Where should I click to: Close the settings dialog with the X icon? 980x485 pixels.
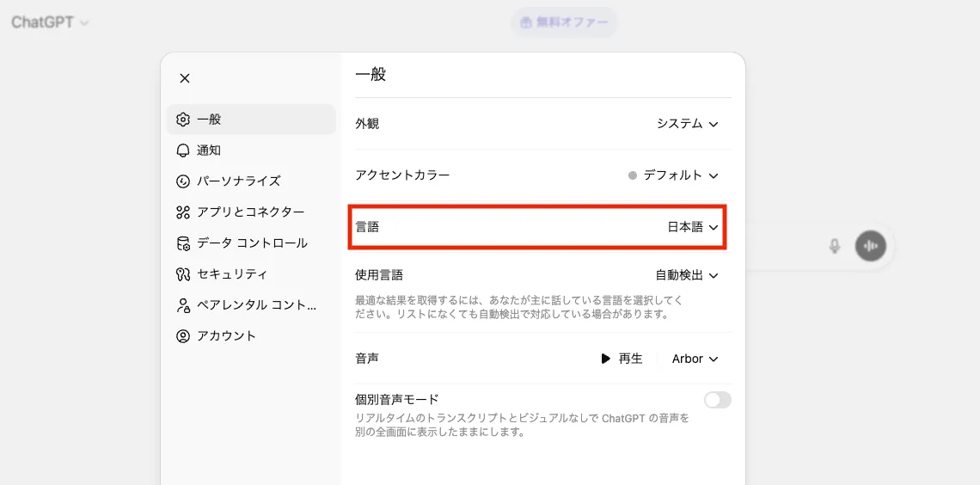coord(184,78)
